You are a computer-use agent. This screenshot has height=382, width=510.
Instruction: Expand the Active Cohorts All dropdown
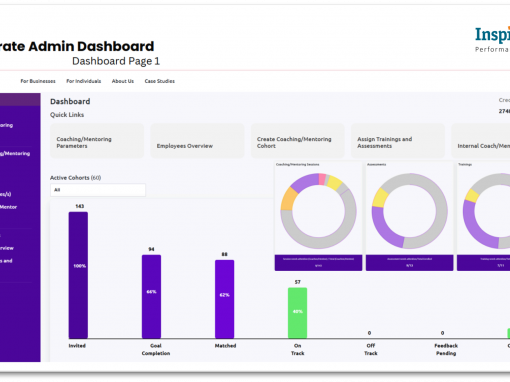point(98,190)
